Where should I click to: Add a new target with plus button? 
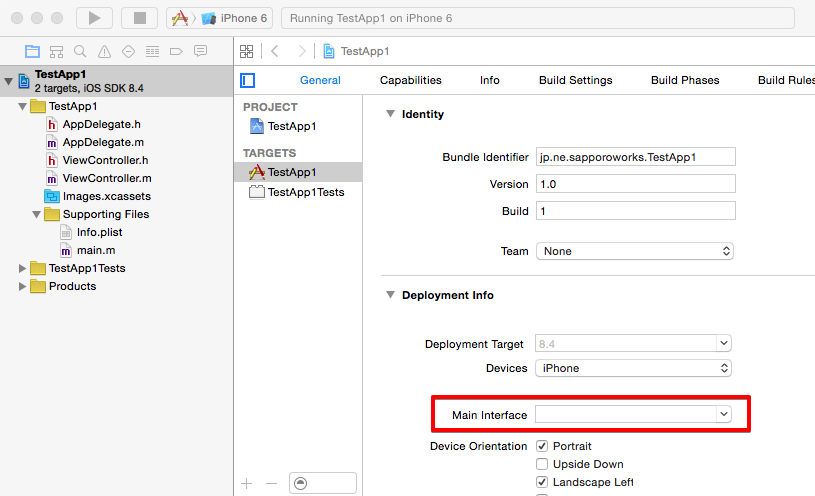click(246, 484)
